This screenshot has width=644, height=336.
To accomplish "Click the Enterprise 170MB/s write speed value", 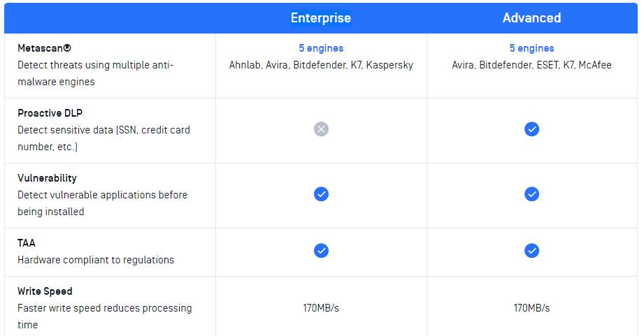I will pyautogui.click(x=321, y=308).
